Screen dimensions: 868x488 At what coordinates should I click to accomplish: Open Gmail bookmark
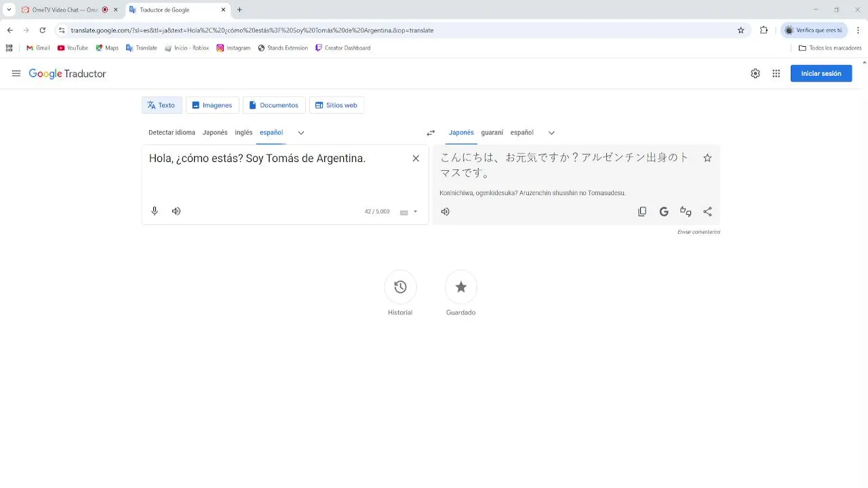pos(38,48)
